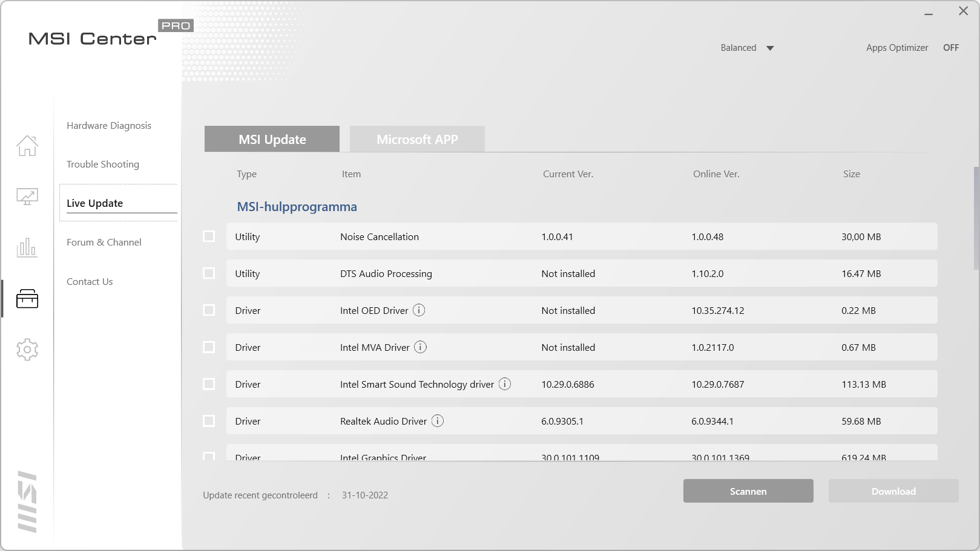This screenshot has width=980, height=551.
Task: Toggle Apps Optimizer OFF switch
Action: (950, 48)
